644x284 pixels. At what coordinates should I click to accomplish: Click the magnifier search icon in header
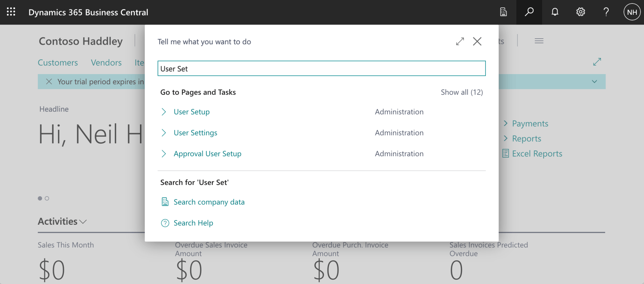point(529,12)
